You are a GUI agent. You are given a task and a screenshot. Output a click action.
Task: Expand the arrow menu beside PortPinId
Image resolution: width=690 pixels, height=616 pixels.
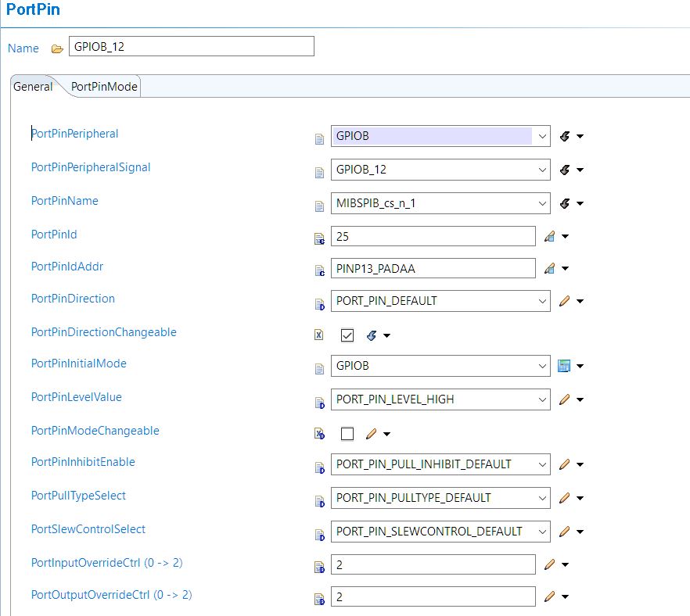(x=565, y=237)
